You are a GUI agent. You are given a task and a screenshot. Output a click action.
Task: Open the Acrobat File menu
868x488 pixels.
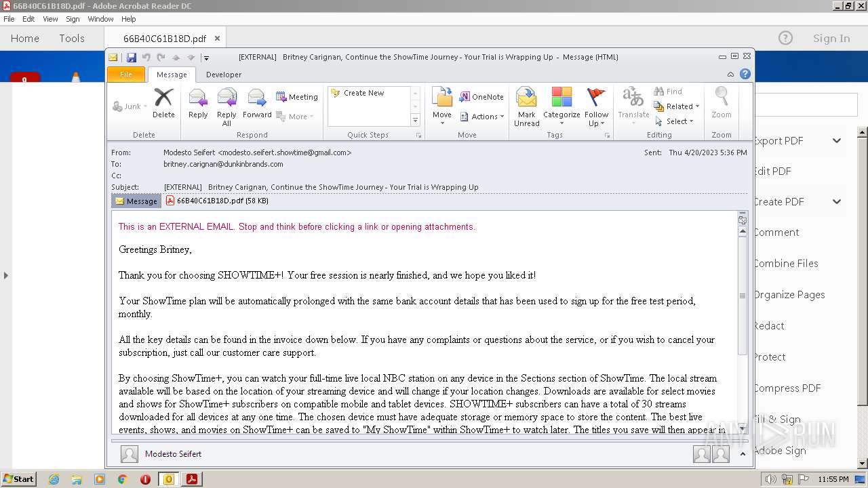(x=9, y=19)
